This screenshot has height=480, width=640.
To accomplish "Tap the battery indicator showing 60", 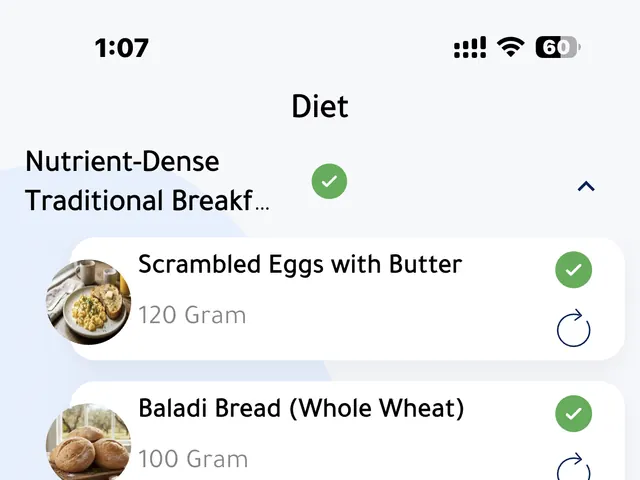I will point(558,47).
